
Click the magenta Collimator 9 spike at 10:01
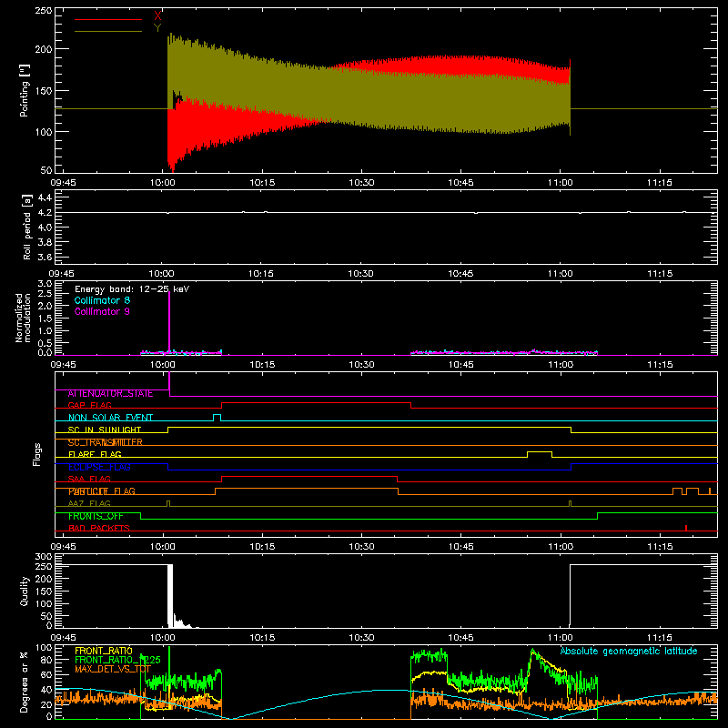(169, 324)
